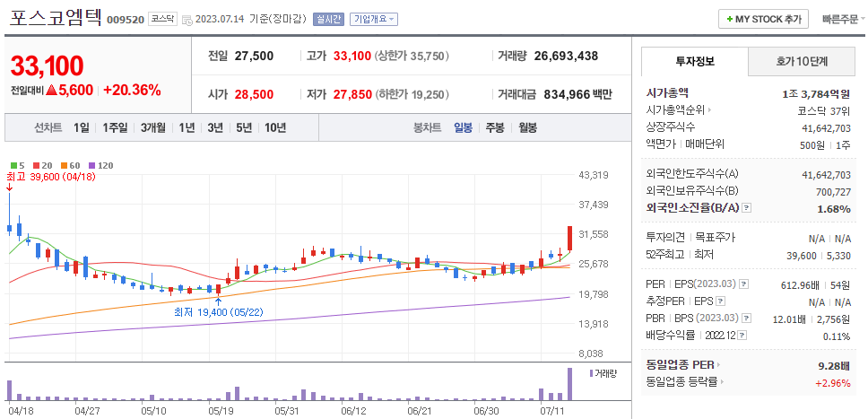Click the 액면가 매매단위 value 500원 | 1주

click(825, 145)
